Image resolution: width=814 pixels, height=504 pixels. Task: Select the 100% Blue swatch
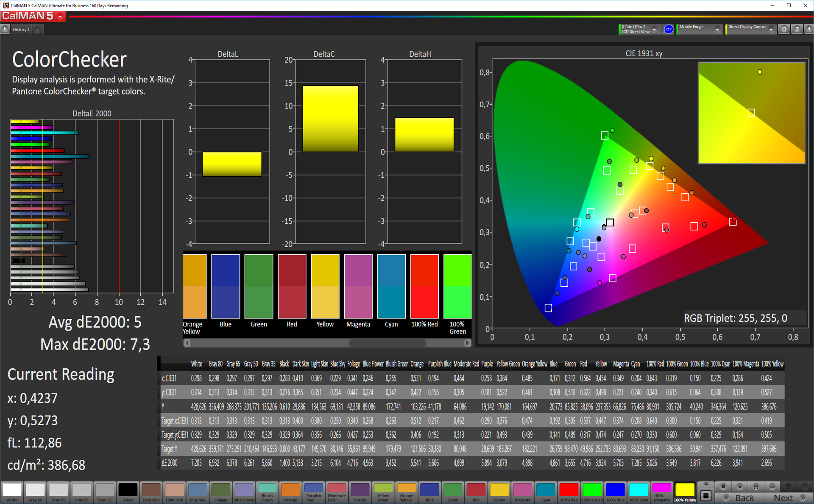coord(615,492)
